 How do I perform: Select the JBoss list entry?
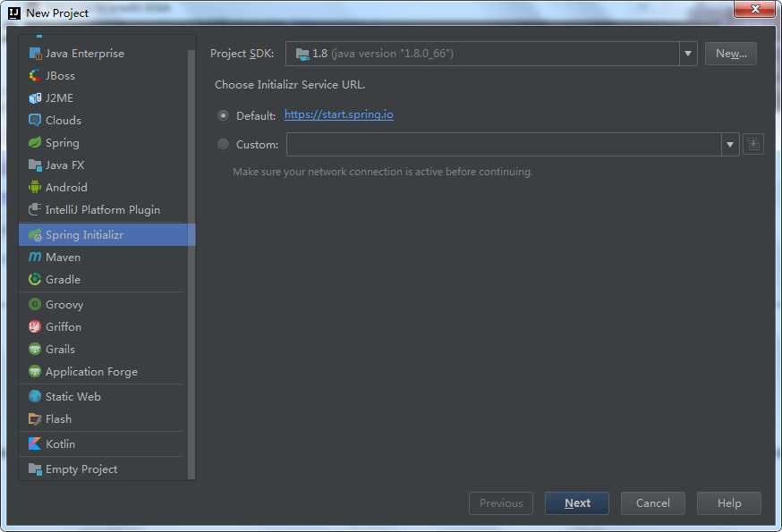click(x=103, y=76)
